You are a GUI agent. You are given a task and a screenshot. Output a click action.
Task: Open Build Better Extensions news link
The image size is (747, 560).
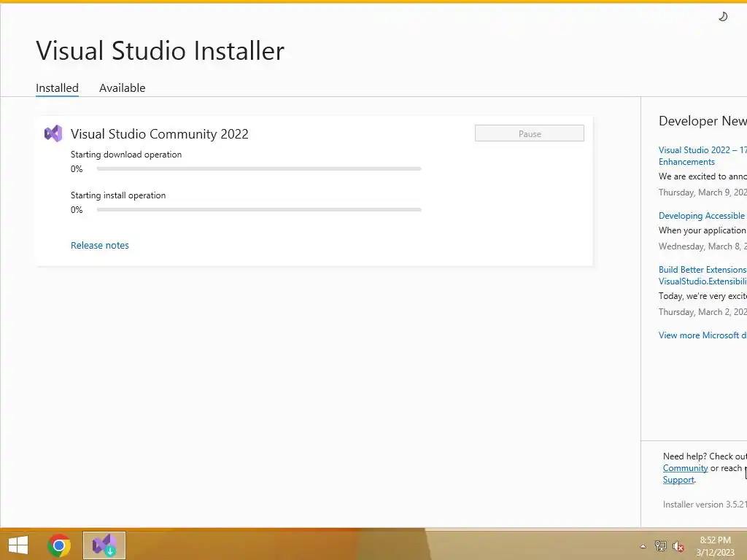click(x=703, y=275)
